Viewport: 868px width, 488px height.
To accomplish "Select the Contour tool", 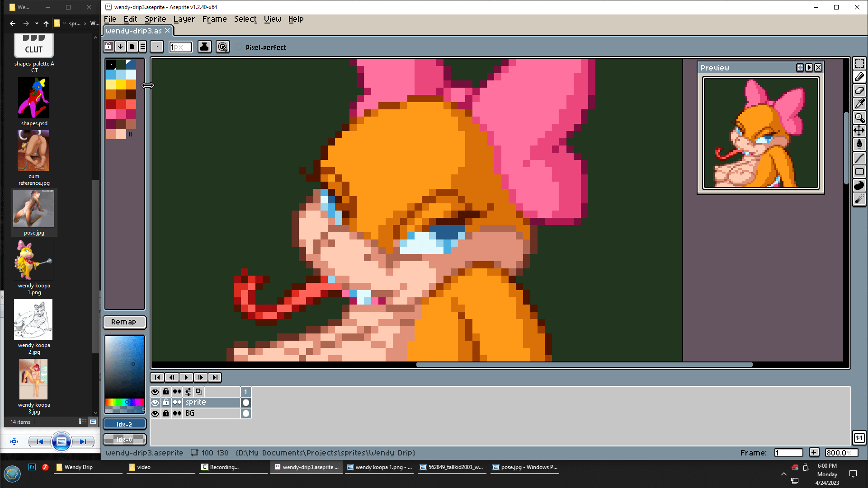I will pos(859,185).
